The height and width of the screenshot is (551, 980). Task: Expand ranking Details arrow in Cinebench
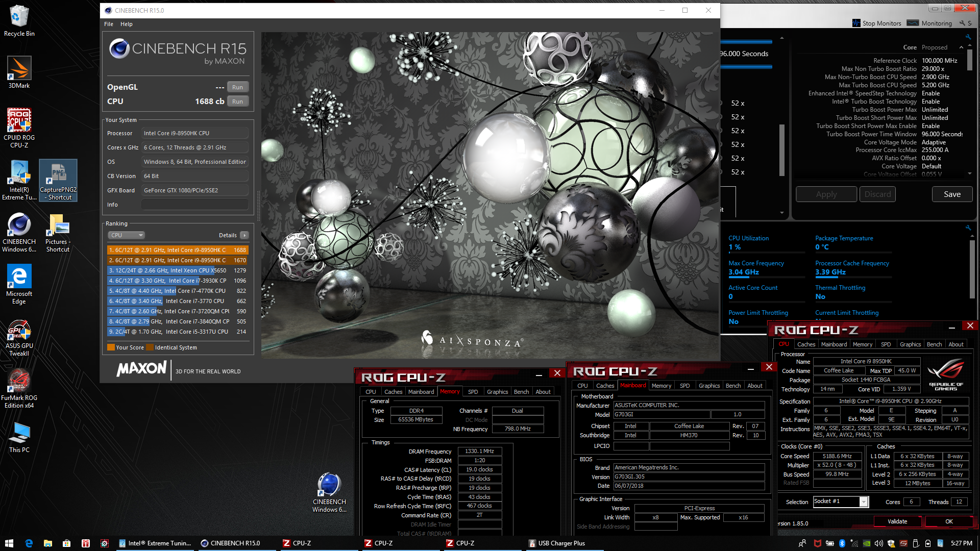244,235
